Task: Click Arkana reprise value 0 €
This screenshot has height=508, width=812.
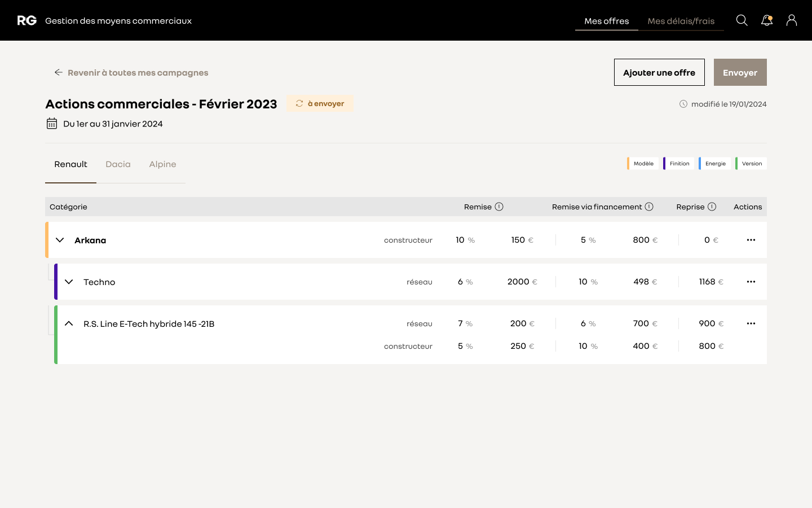Action: coord(711,240)
